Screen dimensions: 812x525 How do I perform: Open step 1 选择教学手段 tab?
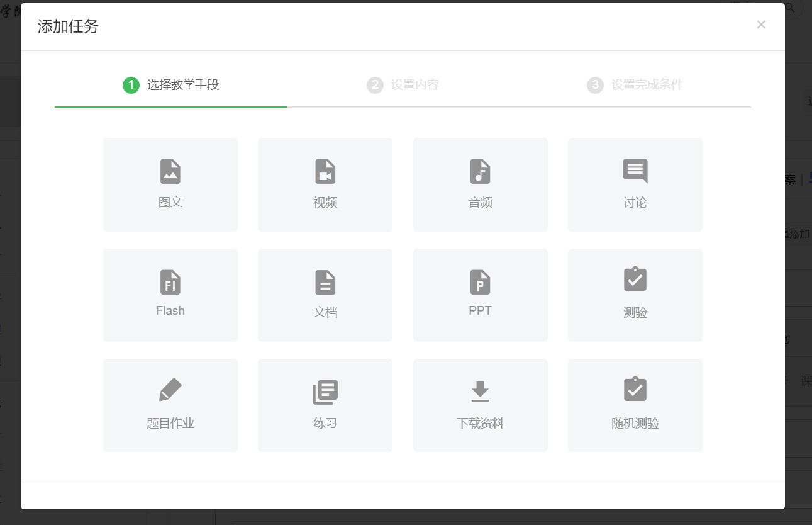coord(170,85)
